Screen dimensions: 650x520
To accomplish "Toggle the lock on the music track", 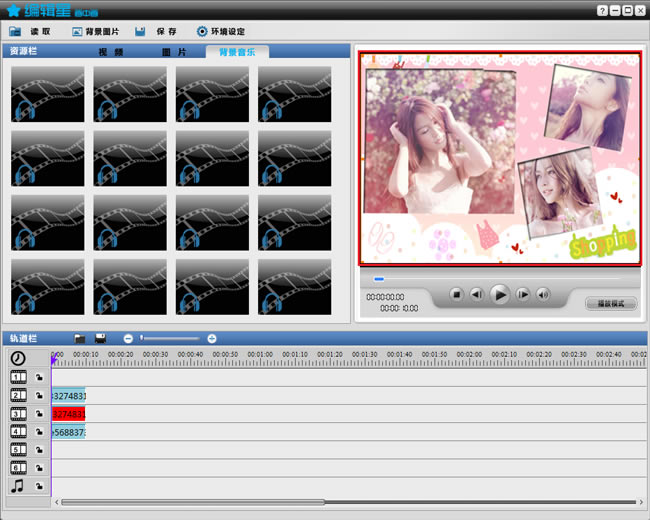I will pos(39,486).
